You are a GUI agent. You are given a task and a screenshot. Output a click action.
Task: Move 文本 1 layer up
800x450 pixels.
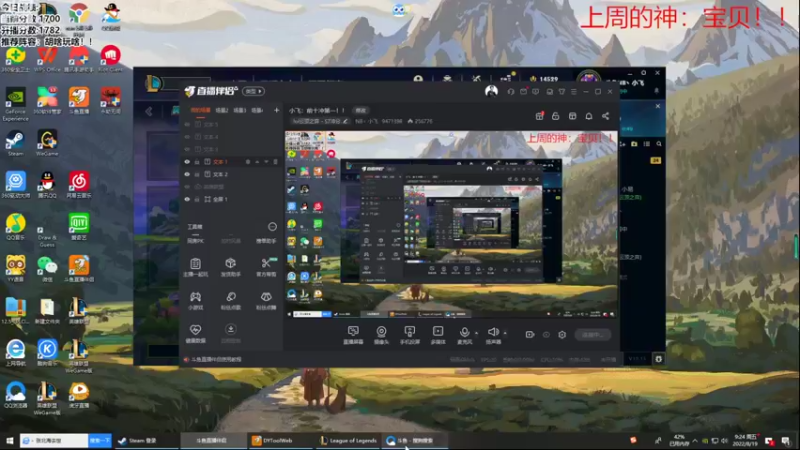257,162
